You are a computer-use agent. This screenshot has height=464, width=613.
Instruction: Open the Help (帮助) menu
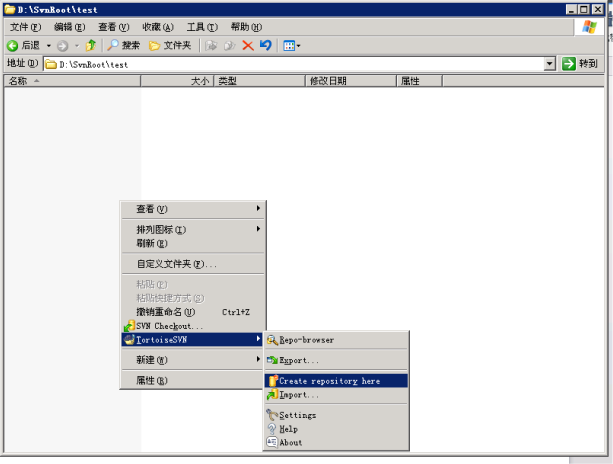[246, 27]
